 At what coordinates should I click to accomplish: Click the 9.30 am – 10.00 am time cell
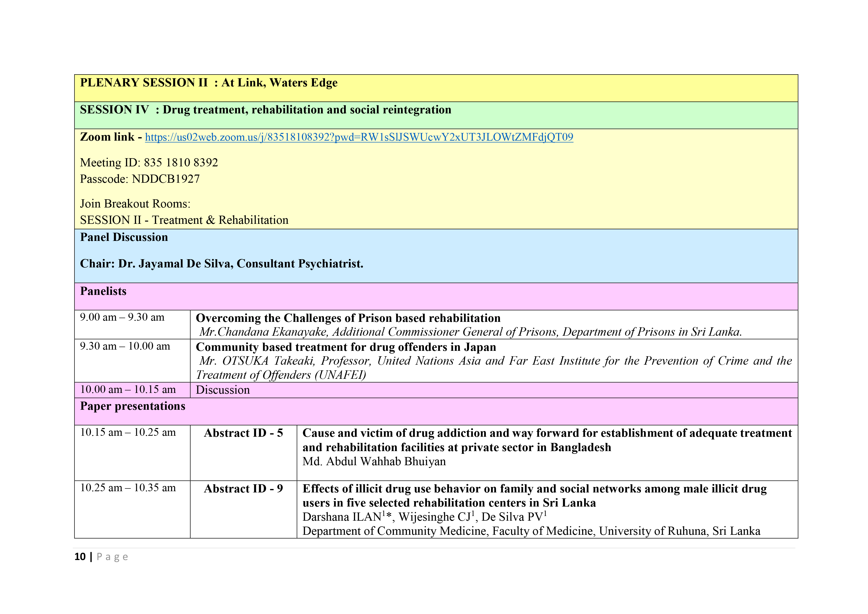pyautogui.click(x=125, y=346)
